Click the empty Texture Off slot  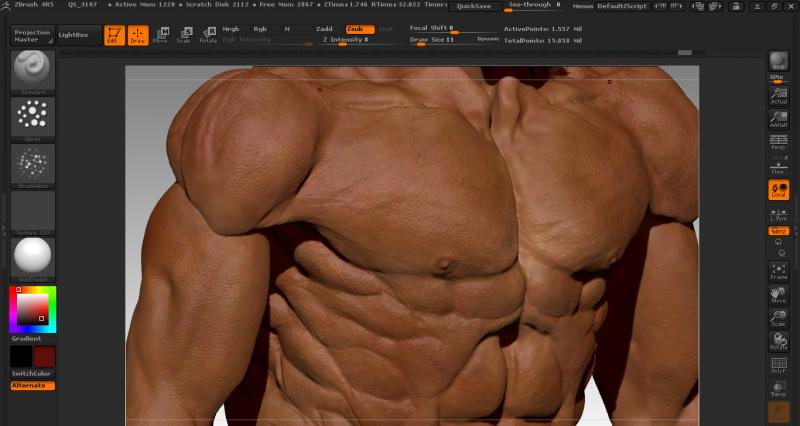(33, 213)
